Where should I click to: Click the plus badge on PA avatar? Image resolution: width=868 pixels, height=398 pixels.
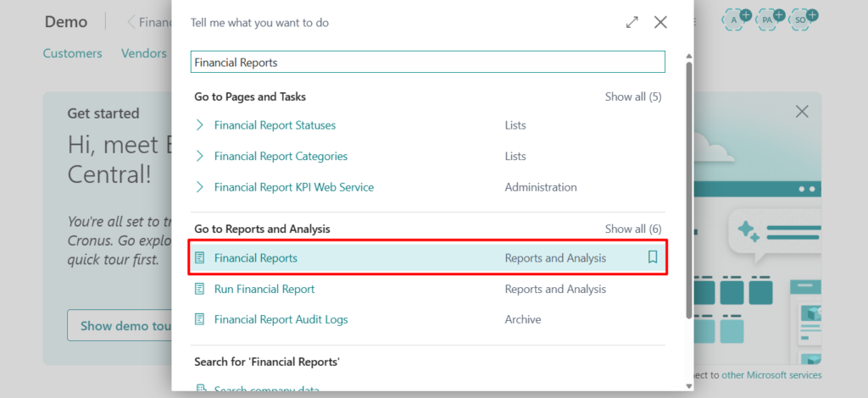[x=779, y=15]
